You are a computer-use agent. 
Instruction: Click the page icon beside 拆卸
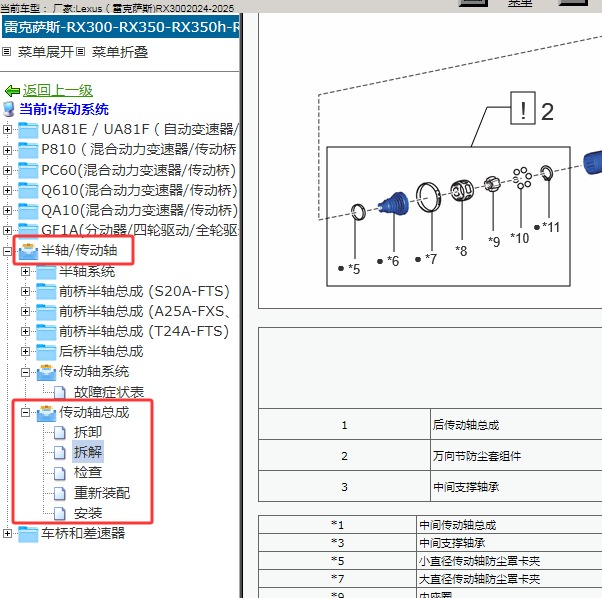60,433
